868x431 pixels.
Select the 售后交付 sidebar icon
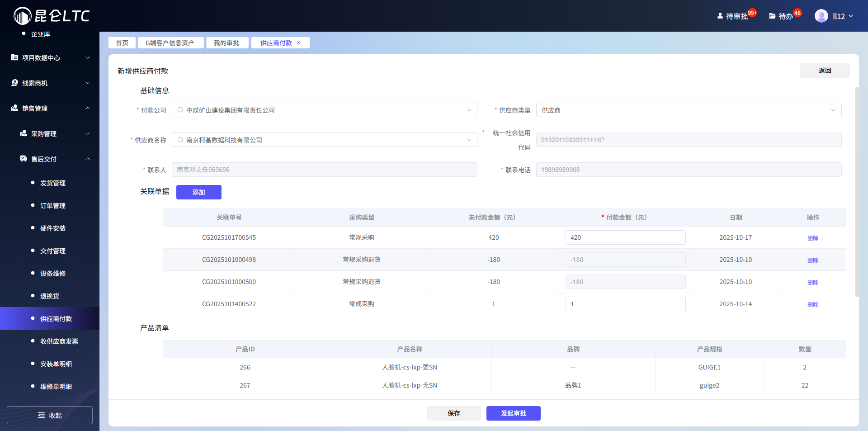pos(24,159)
